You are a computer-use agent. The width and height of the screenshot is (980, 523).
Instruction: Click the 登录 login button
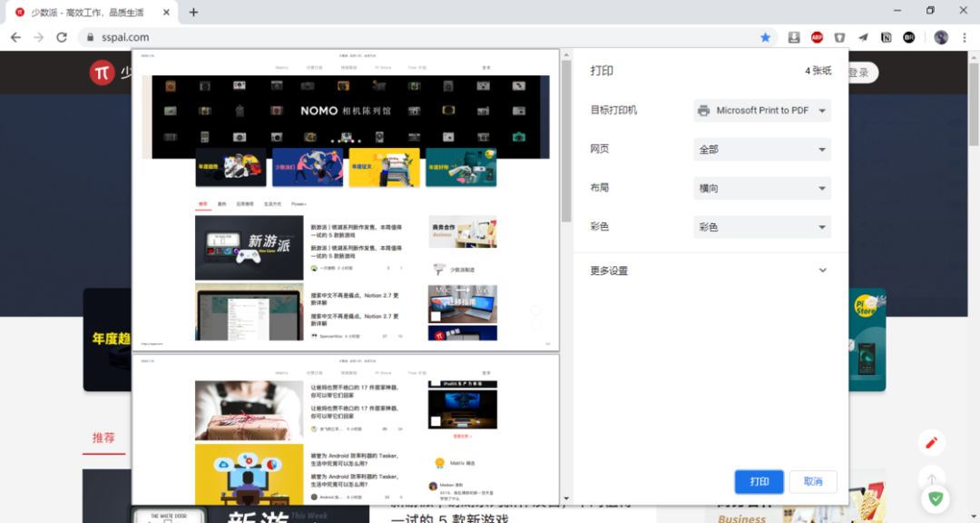pyautogui.click(x=862, y=73)
